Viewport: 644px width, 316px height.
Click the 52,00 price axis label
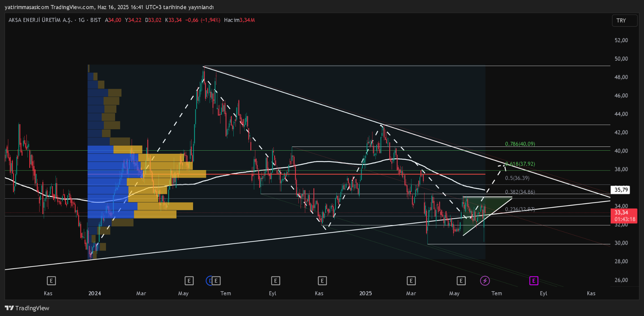click(x=621, y=40)
